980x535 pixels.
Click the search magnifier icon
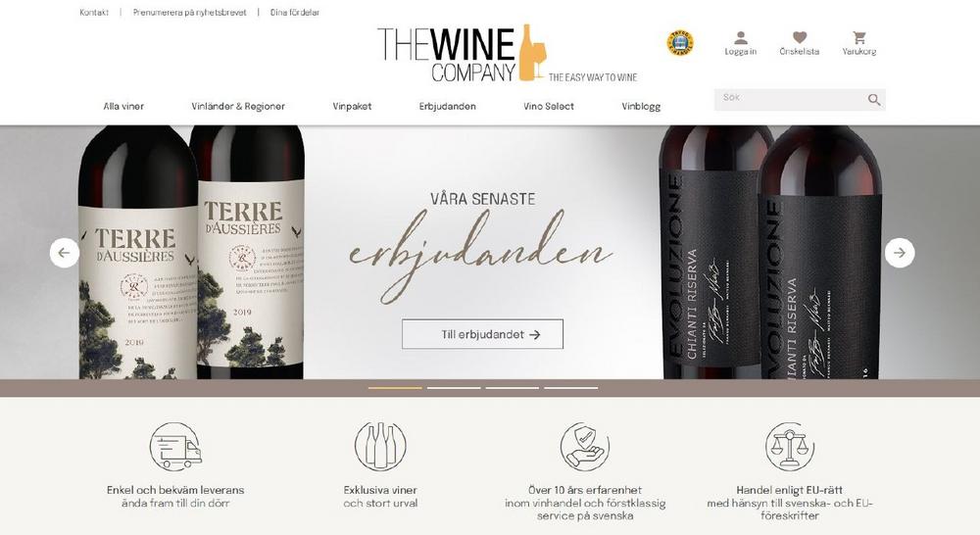(x=874, y=99)
